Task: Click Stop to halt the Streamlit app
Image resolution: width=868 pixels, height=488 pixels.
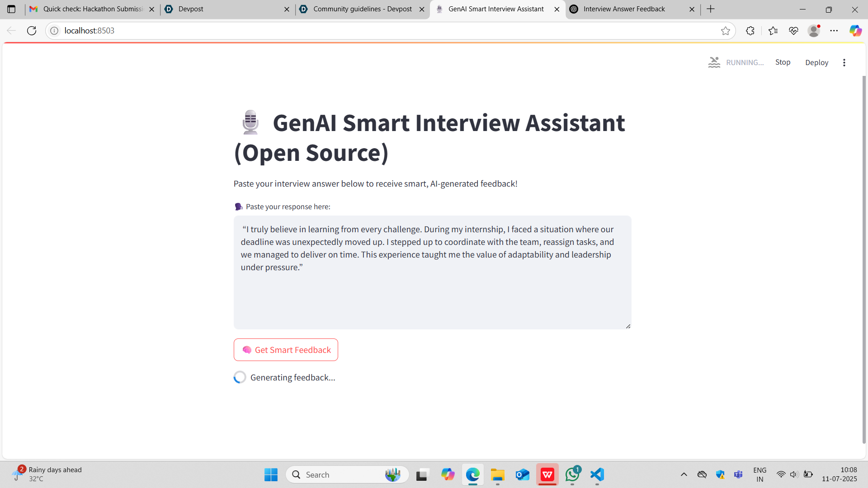Action: click(x=783, y=62)
